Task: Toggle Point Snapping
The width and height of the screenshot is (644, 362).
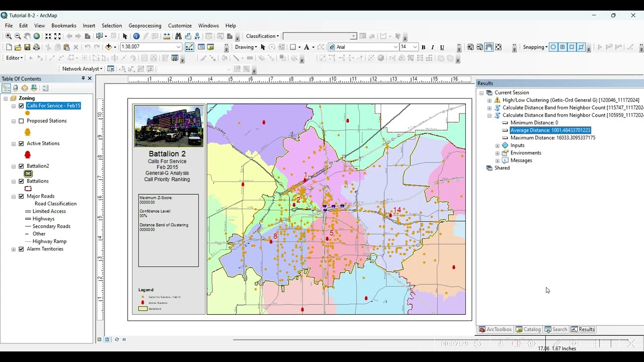Action: point(553,47)
